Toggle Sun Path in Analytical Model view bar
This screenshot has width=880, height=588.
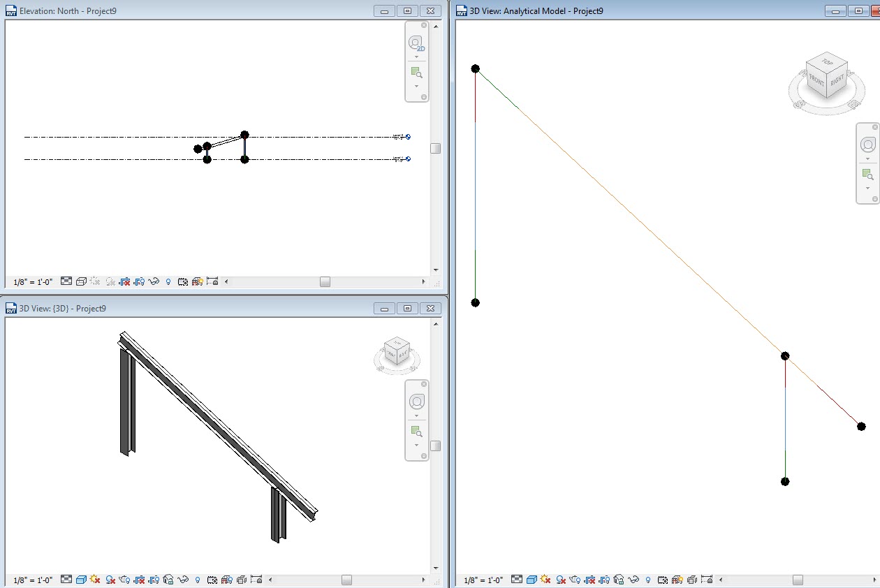(x=545, y=580)
